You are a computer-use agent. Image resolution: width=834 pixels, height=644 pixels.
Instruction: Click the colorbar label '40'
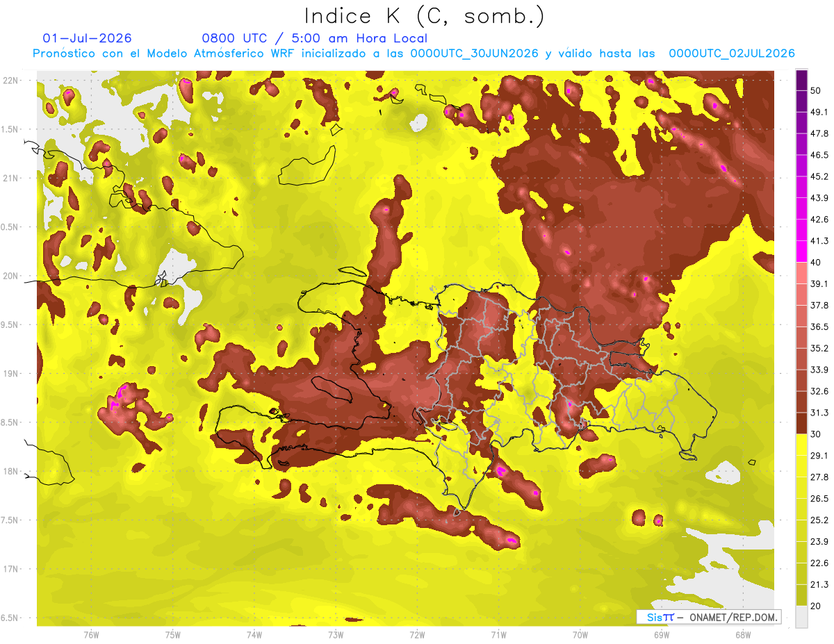(816, 263)
